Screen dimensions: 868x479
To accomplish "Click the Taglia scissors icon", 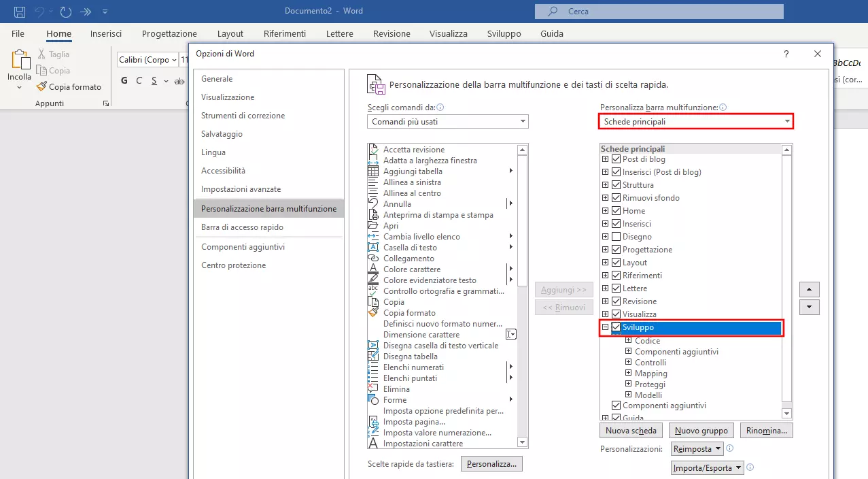I will click(41, 54).
